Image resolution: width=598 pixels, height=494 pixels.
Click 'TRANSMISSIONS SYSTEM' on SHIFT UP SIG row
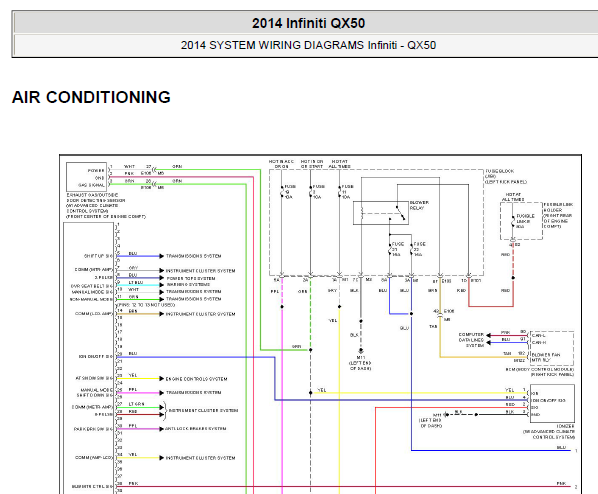(x=194, y=256)
